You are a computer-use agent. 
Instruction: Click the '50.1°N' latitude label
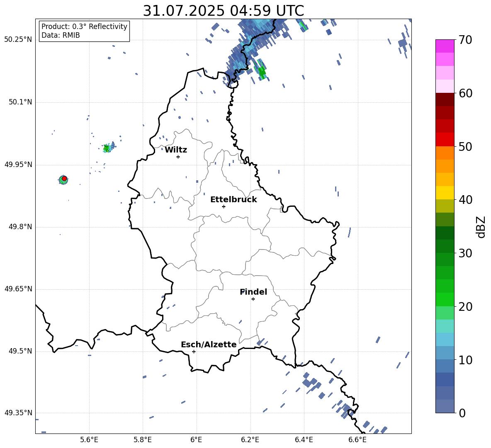click(20, 102)
